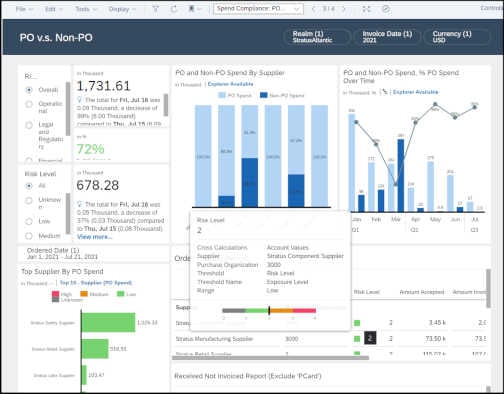
Task: Click the 73.50 k amount cell
Action: (435, 339)
